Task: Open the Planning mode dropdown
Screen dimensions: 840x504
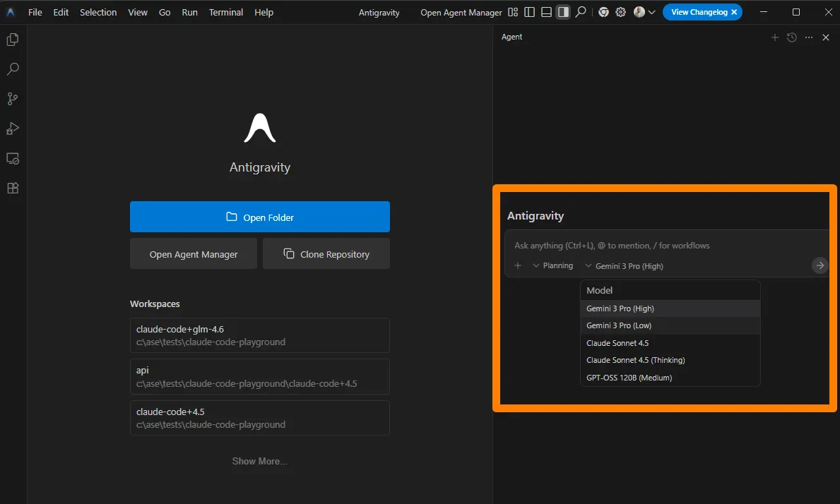Action: click(x=553, y=265)
